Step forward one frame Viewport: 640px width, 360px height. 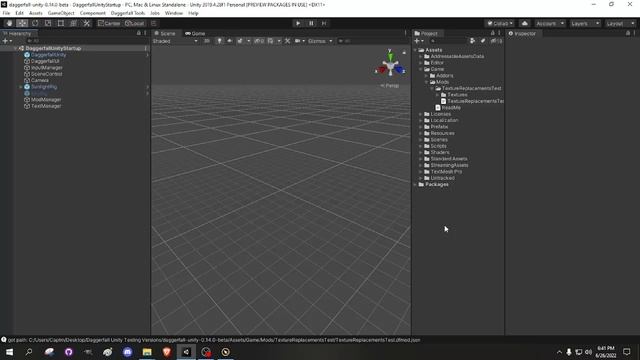[x=324, y=23]
